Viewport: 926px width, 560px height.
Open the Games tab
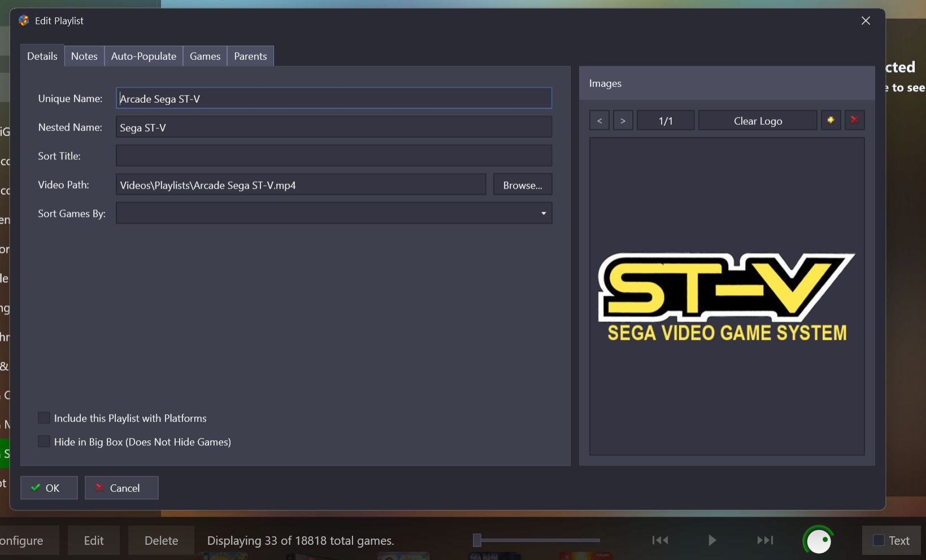[205, 56]
